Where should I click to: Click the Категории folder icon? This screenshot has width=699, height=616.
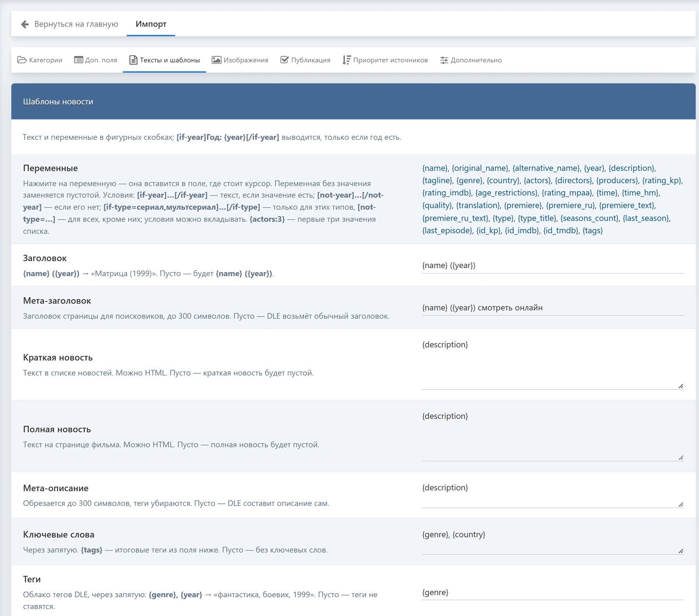pos(22,60)
